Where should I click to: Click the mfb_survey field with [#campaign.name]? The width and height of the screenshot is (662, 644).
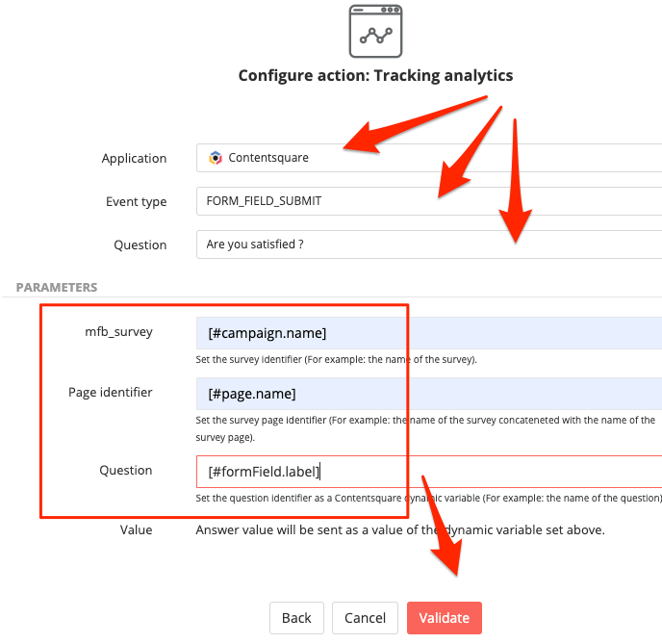pos(429,333)
